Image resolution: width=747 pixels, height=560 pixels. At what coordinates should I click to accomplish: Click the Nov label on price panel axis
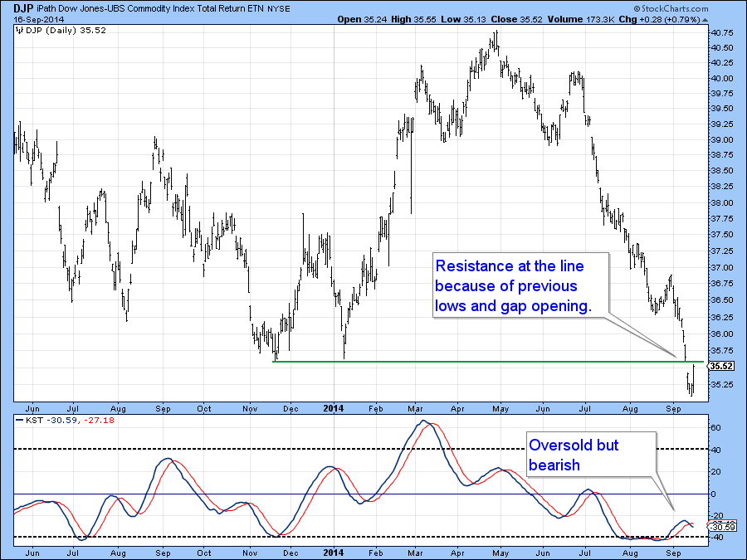pyautogui.click(x=250, y=408)
